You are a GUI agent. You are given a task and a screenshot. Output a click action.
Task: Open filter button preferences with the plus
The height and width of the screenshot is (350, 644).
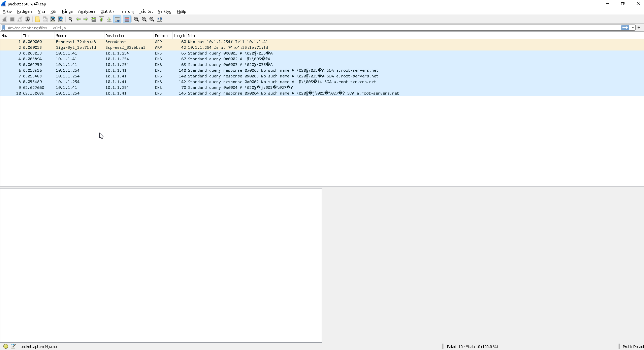click(639, 28)
